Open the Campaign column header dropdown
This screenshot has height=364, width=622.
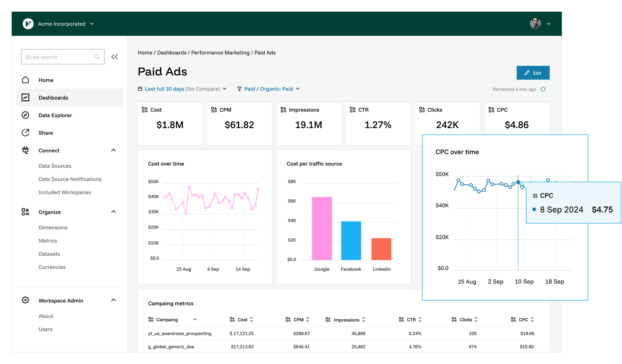(196, 319)
